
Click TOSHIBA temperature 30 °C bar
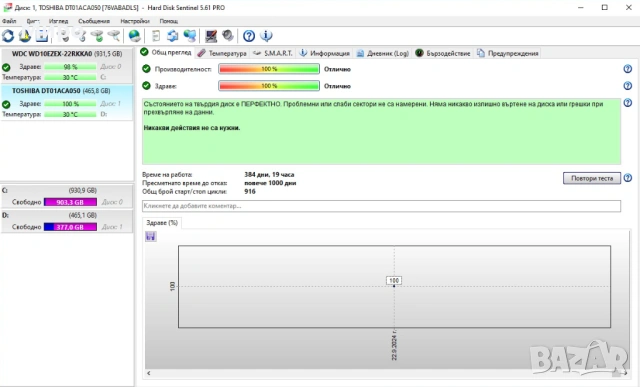tap(70, 114)
